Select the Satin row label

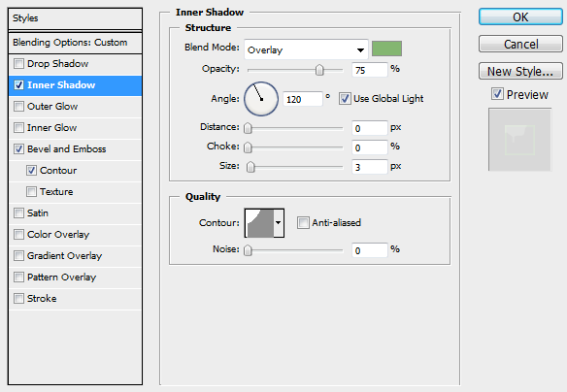click(x=38, y=213)
